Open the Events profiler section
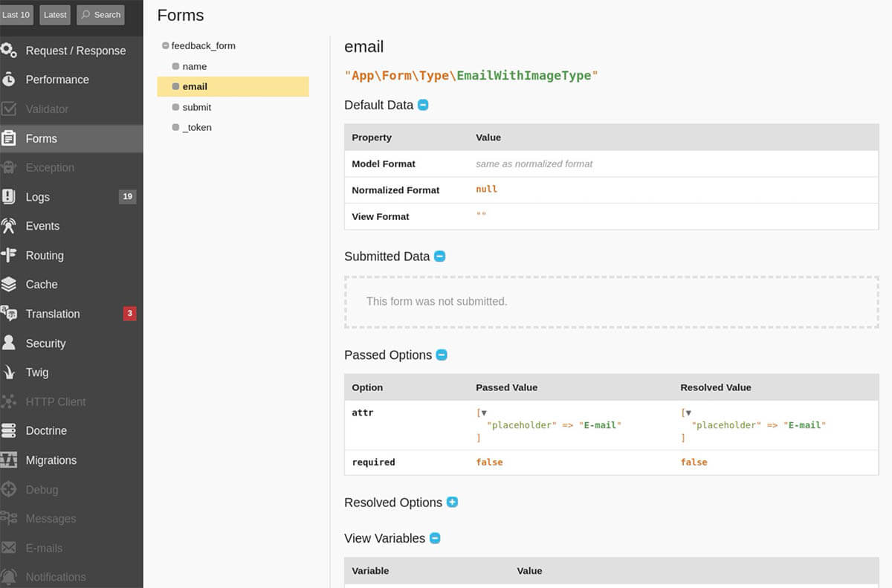Screen dimensions: 892x588 click(x=42, y=226)
